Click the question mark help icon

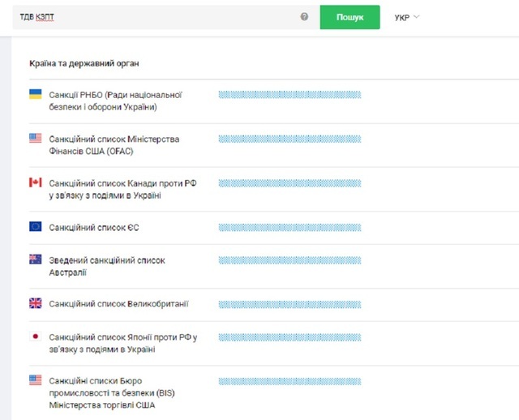pyautogui.click(x=304, y=16)
